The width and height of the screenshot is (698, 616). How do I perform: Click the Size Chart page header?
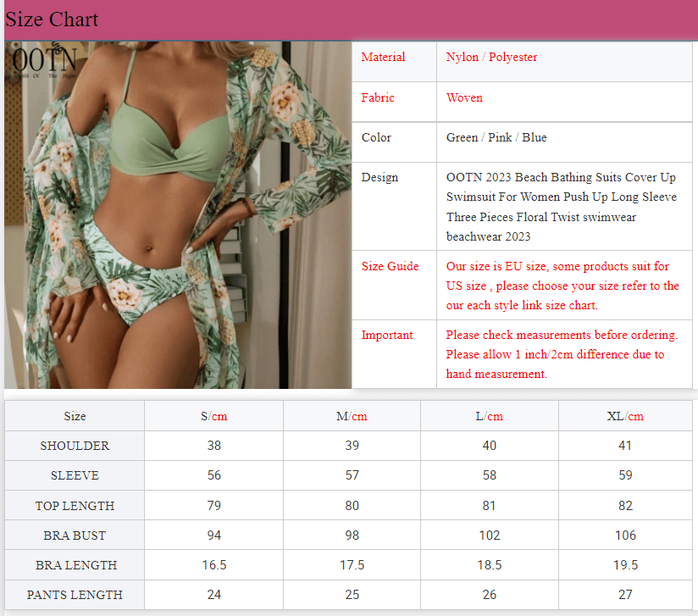[x=52, y=19]
